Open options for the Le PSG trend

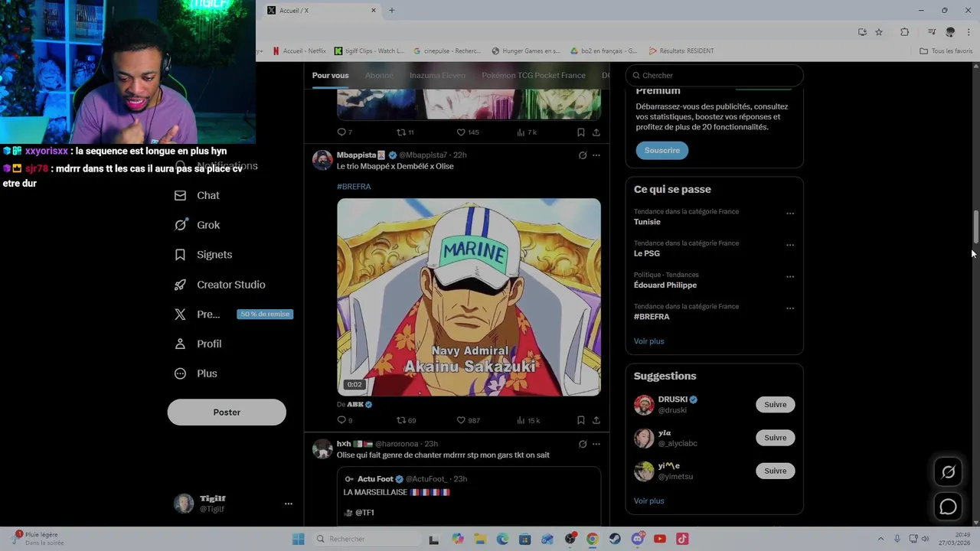[790, 245]
